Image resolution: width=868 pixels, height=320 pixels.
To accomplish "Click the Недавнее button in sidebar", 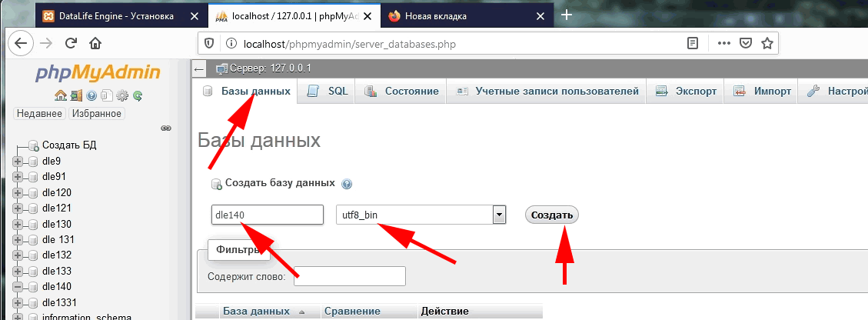I will coord(38,114).
